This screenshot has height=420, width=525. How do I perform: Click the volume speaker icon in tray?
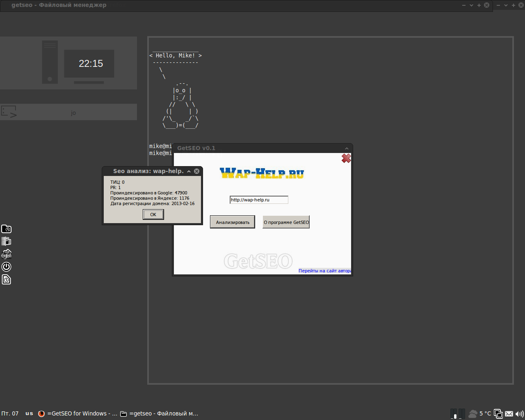520,413
